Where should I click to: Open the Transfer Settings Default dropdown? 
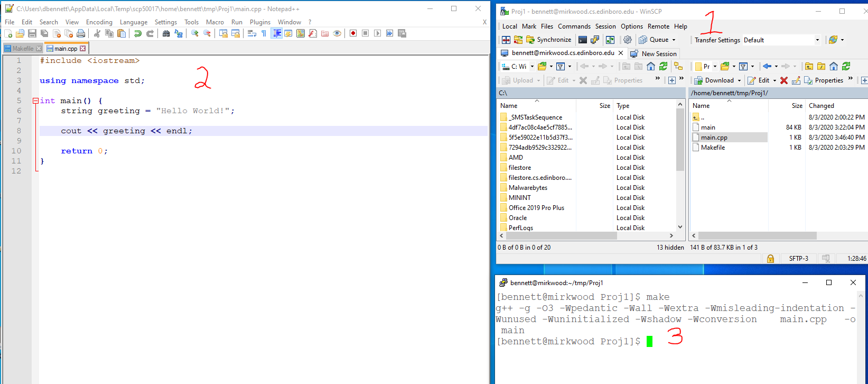click(817, 40)
